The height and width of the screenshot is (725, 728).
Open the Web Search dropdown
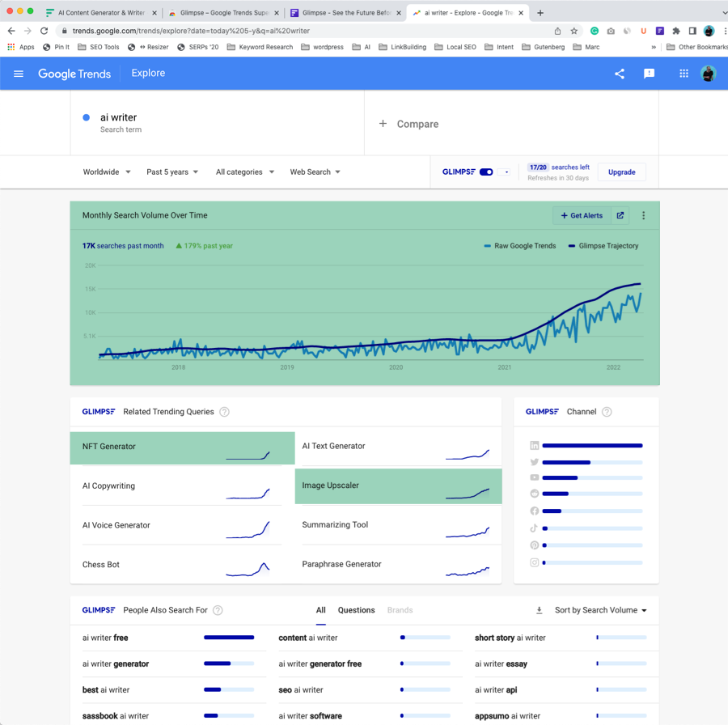(x=315, y=172)
